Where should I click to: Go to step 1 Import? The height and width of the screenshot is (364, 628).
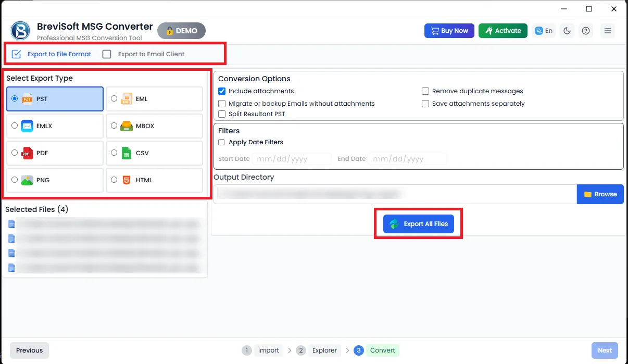[x=263, y=350]
